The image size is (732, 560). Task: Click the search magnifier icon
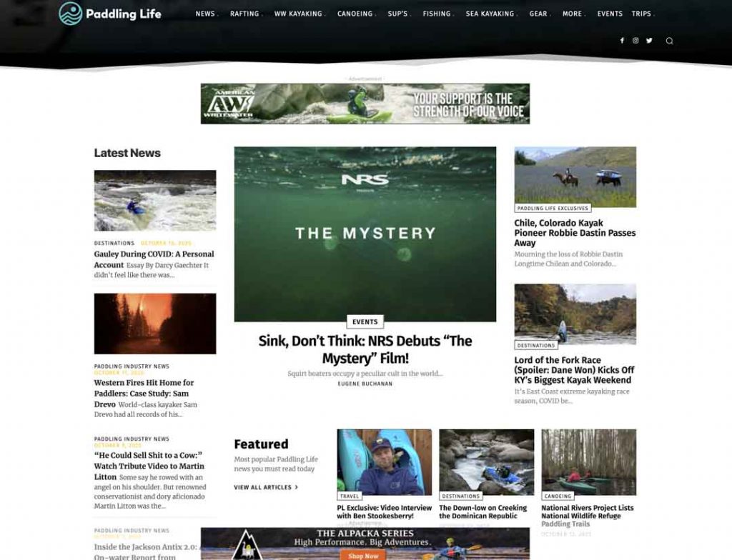point(669,41)
